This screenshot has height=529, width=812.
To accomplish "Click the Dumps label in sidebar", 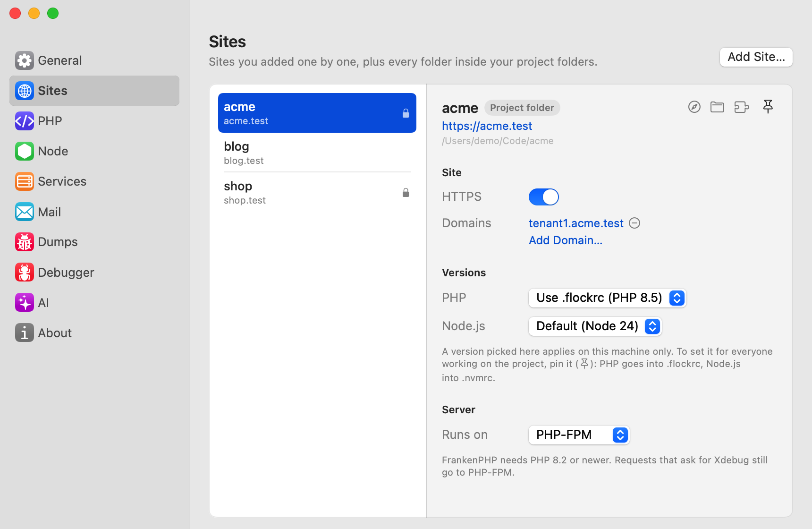I will click(x=58, y=242).
